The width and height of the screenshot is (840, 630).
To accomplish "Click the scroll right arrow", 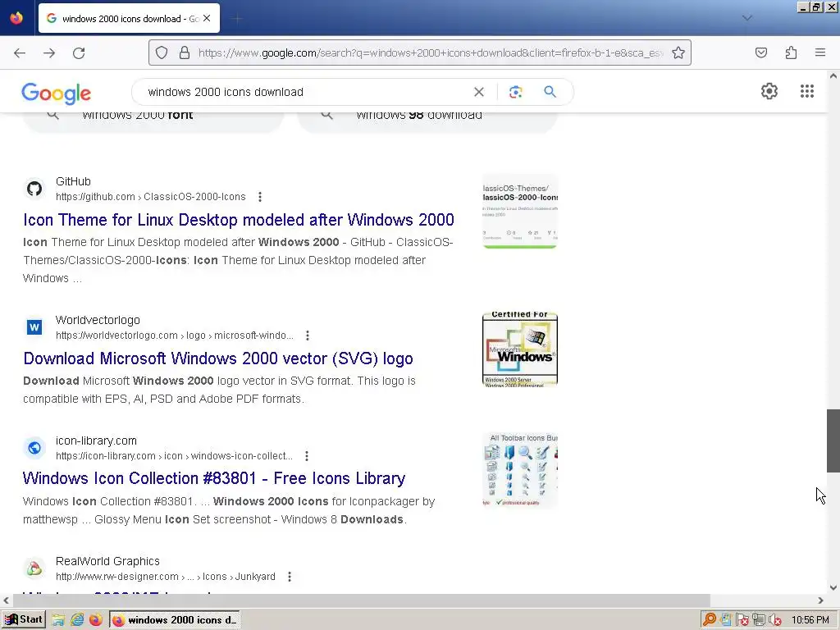I will click(820, 600).
